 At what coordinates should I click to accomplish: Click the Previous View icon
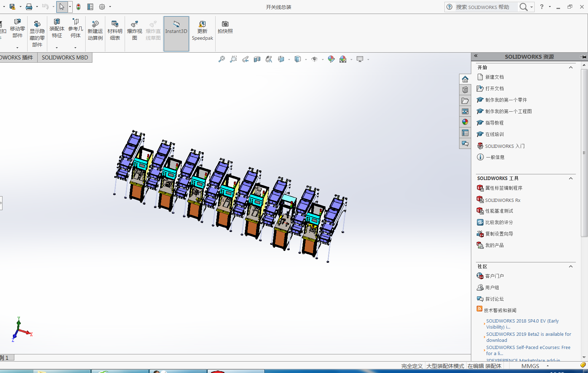pyautogui.click(x=245, y=59)
